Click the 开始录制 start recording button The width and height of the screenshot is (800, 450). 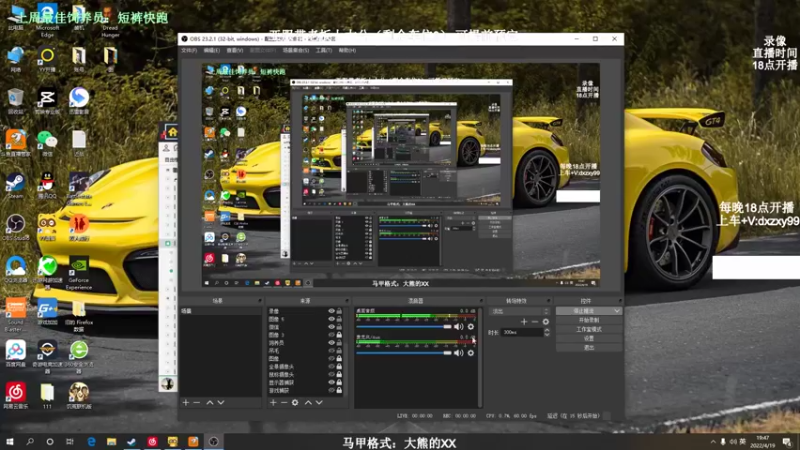[x=589, y=320]
